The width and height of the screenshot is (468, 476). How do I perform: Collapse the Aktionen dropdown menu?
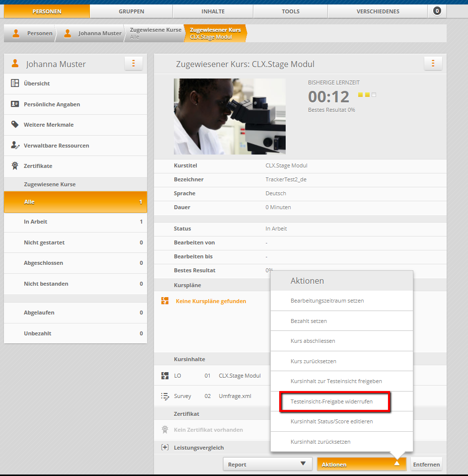point(362,464)
